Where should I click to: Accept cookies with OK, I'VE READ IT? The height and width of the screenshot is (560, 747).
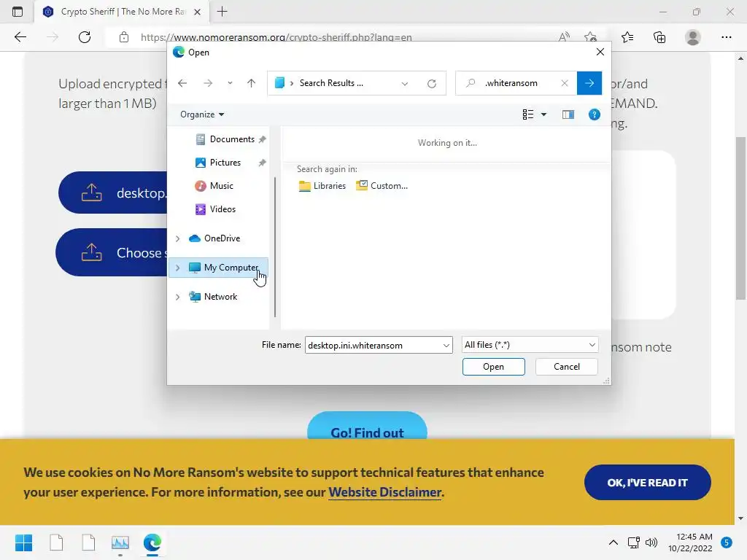[x=648, y=483]
